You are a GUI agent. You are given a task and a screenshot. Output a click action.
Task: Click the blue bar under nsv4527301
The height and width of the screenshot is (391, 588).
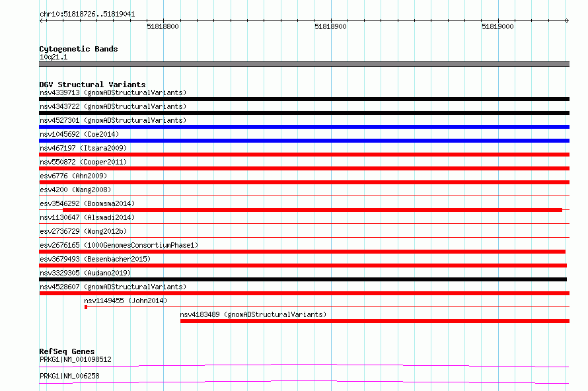pos(304,127)
